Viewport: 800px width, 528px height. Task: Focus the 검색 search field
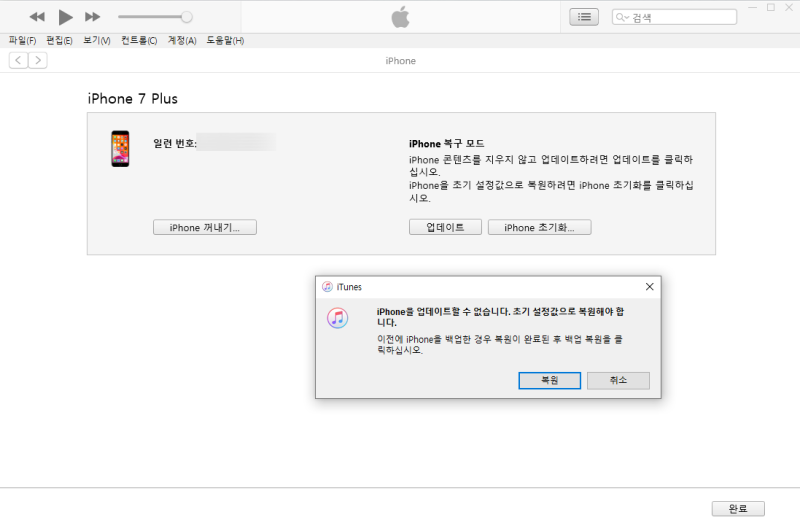pyautogui.click(x=674, y=17)
